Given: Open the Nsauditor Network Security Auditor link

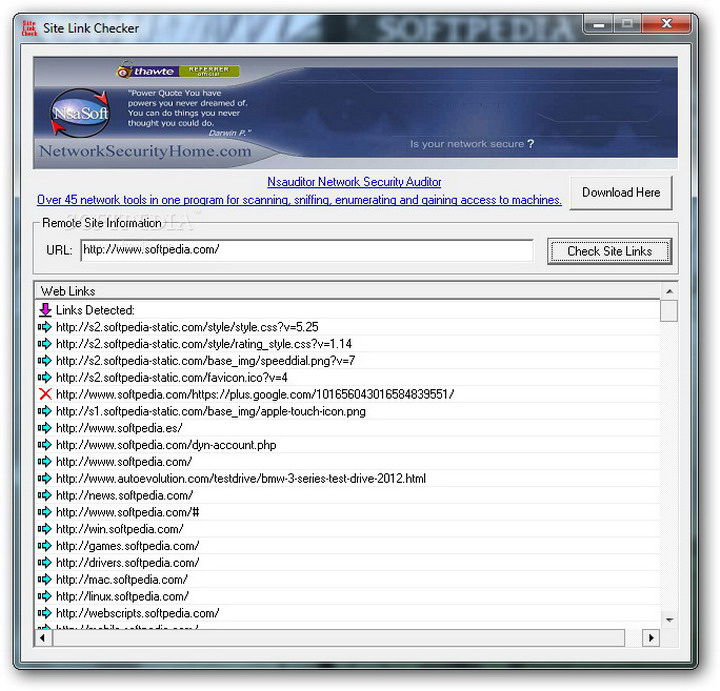Looking at the screenshot, I should click(x=354, y=182).
